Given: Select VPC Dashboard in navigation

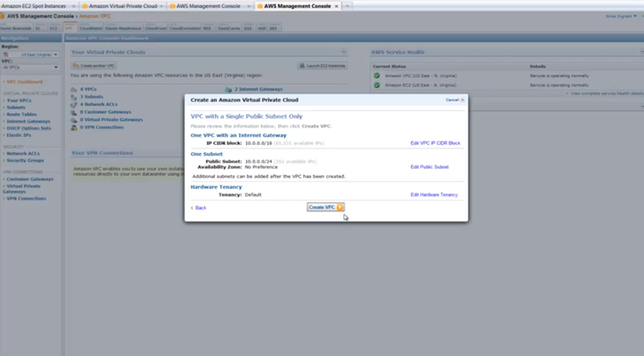Looking at the screenshot, I should 24,82.
